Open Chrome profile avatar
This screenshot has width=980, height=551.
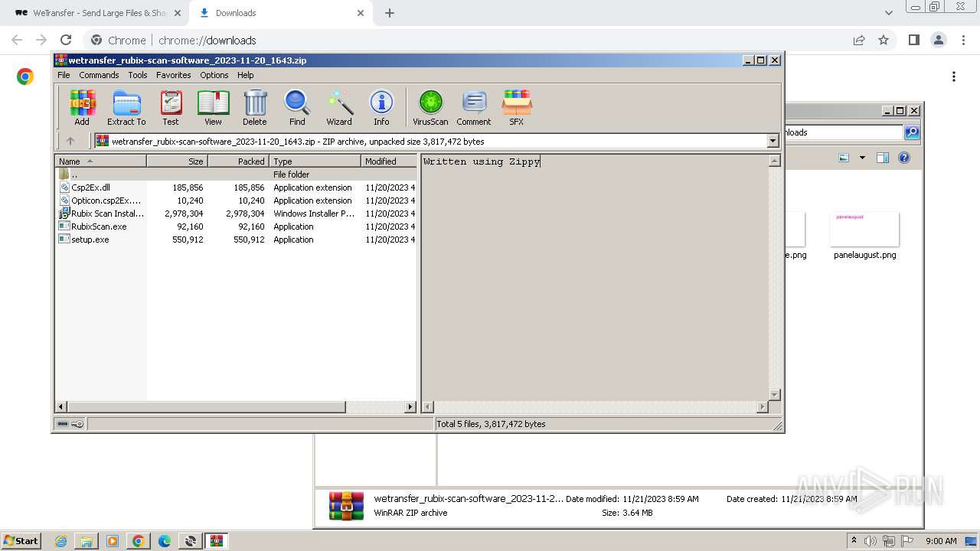point(938,41)
